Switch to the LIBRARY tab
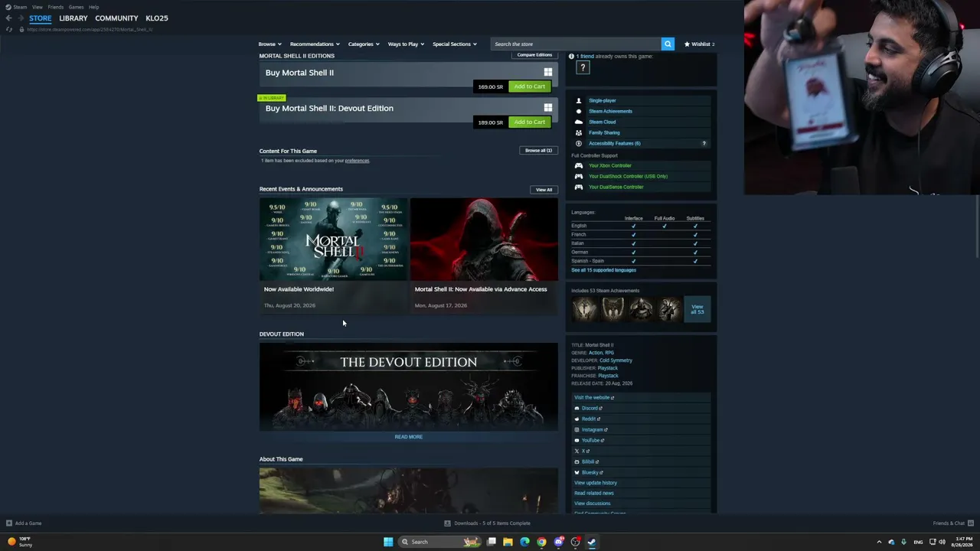This screenshot has width=980, height=551. pyautogui.click(x=73, y=18)
